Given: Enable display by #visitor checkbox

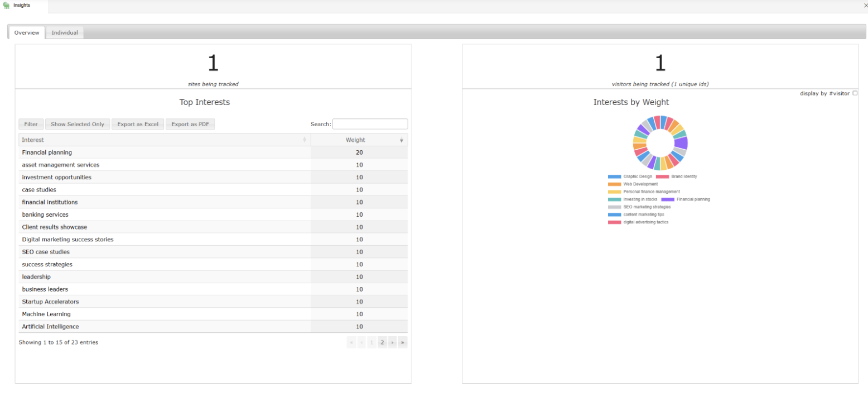Looking at the screenshot, I should [855, 93].
